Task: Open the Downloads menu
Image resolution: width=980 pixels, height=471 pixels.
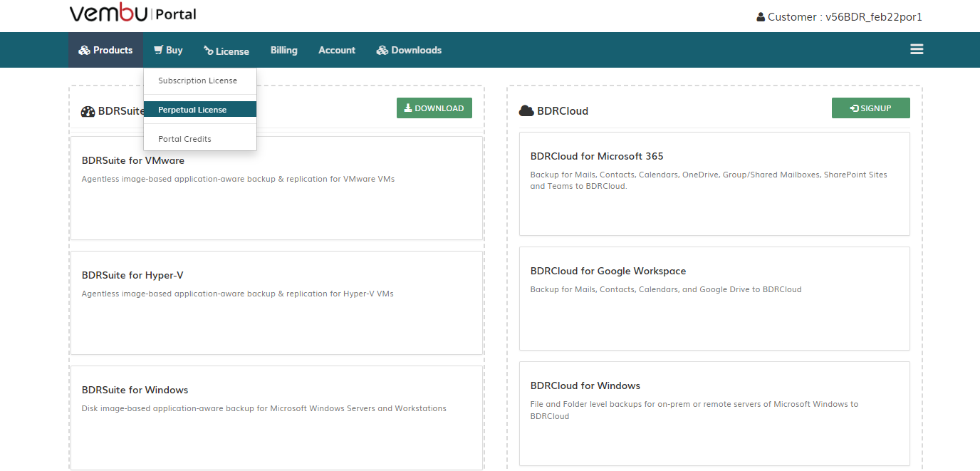Action: (x=409, y=50)
